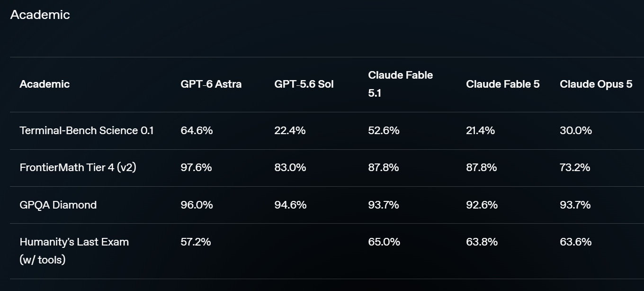This screenshot has height=291, width=644.
Task: Click the 65.0% score for Claude Fable 5.1
Action: [x=384, y=242]
